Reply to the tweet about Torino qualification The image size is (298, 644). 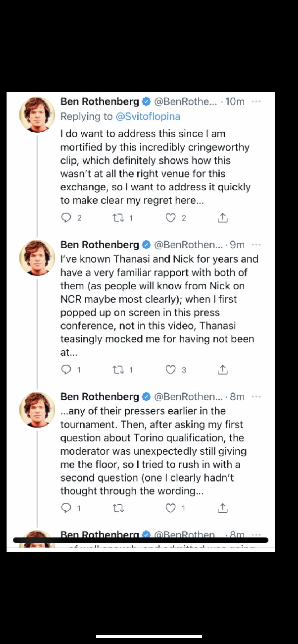coord(66,508)
